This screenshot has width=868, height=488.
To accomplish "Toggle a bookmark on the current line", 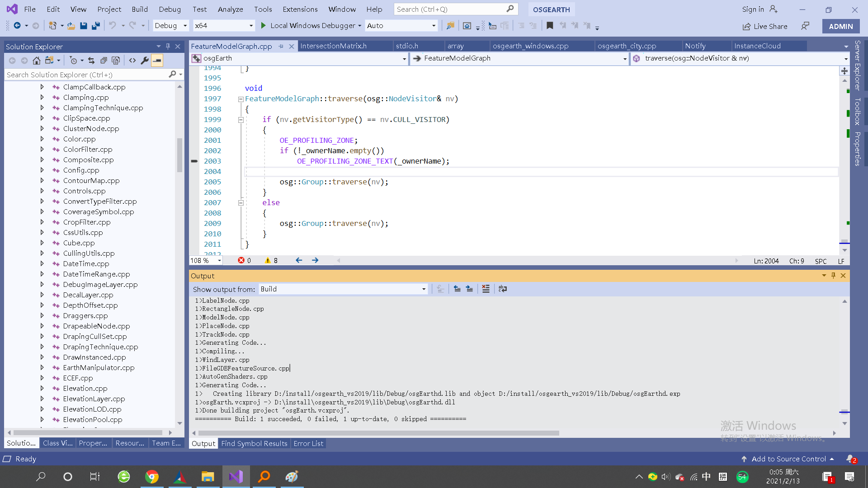I will [x=550, y=26].
